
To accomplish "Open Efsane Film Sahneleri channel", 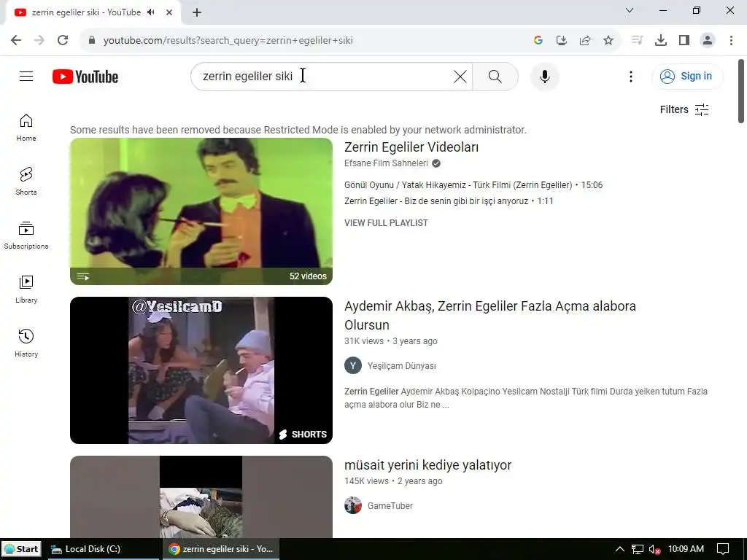I will click(387, 163).
